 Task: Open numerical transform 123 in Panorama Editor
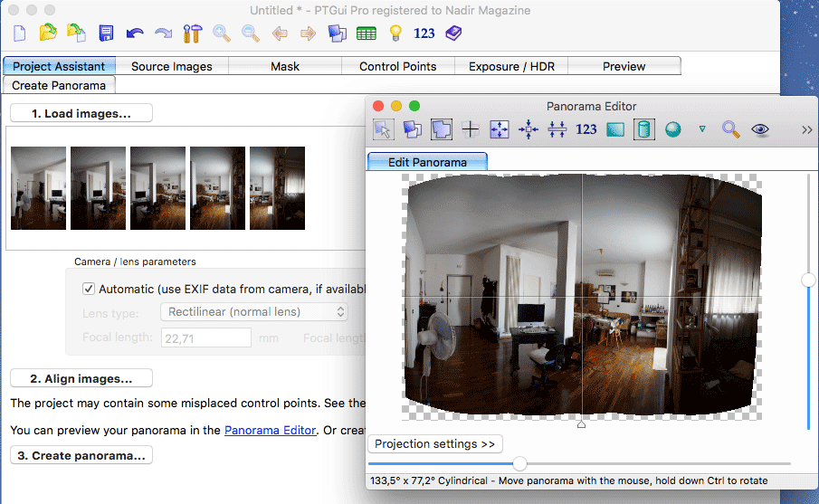pos(586,129)
